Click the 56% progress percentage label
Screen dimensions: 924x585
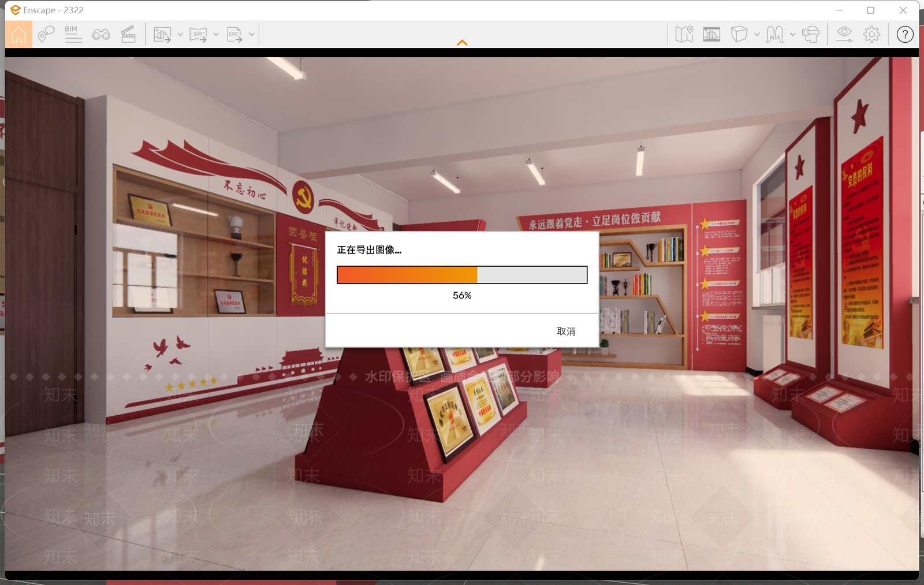(x=462, y=295)
